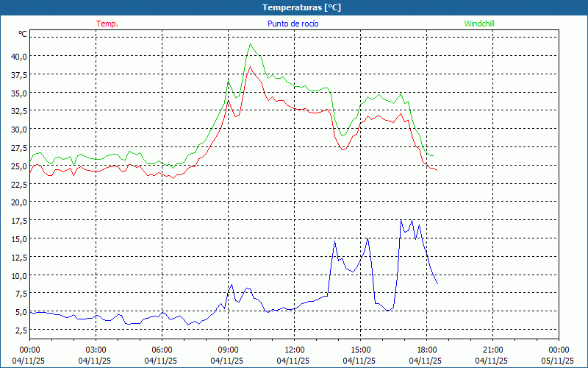The width and height of the screenshot is (588, 368).
Task: Click the 21:00 time axis label
Action: [492, 350]
